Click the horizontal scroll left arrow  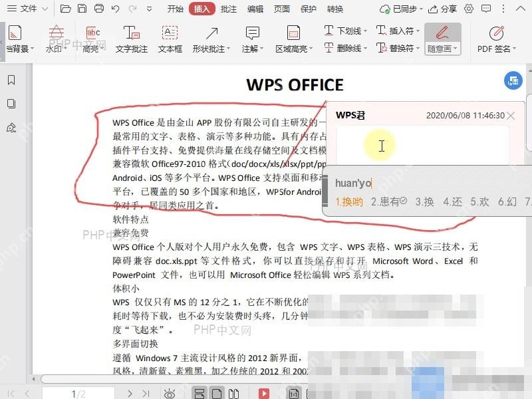(x=34, y=378)
